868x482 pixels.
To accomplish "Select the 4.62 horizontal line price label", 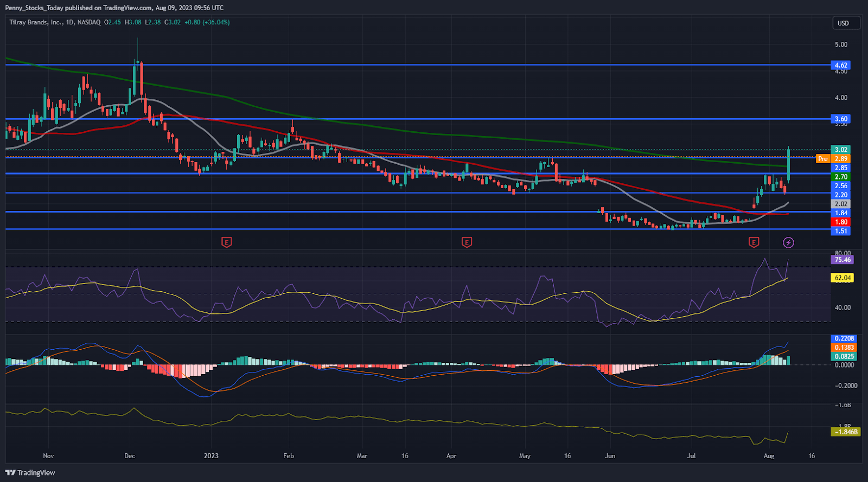I will (841, 65).
